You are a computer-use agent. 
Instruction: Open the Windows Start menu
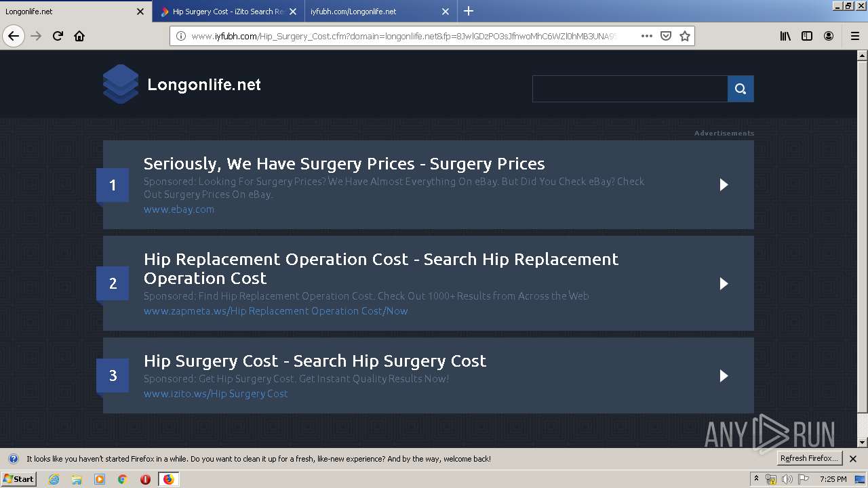(x=19, y=479)
